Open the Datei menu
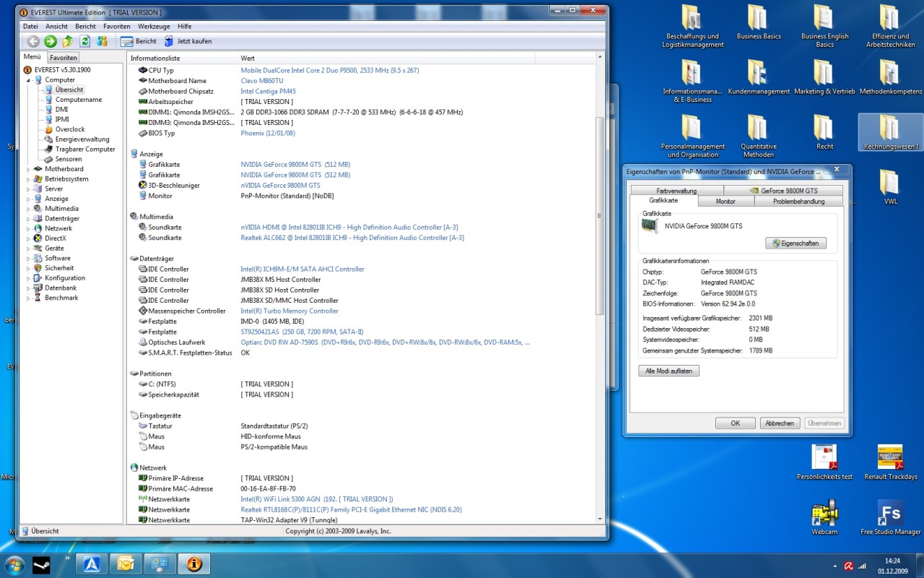This screenshot has width=924, height=578. tap(30, 26)
